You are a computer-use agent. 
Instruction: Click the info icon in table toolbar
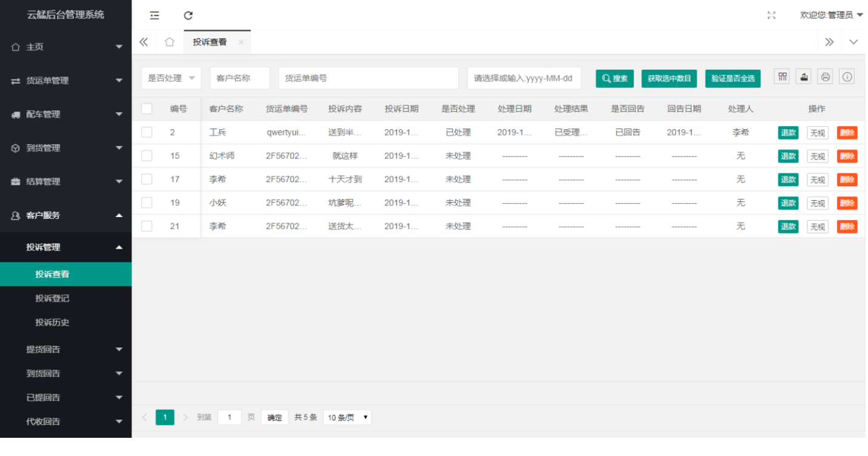[847, 76]
